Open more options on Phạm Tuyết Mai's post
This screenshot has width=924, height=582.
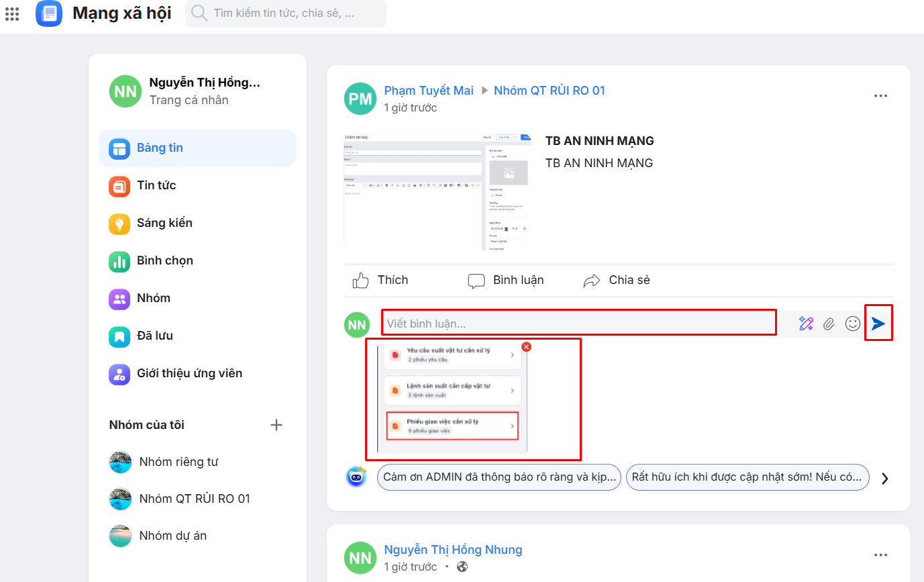(x=881, y=96)
